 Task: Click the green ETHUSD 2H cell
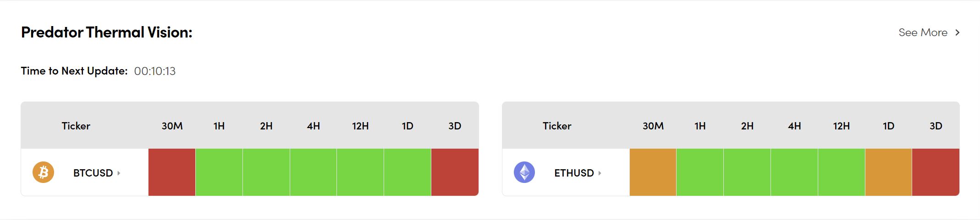(x=747, y=172)
